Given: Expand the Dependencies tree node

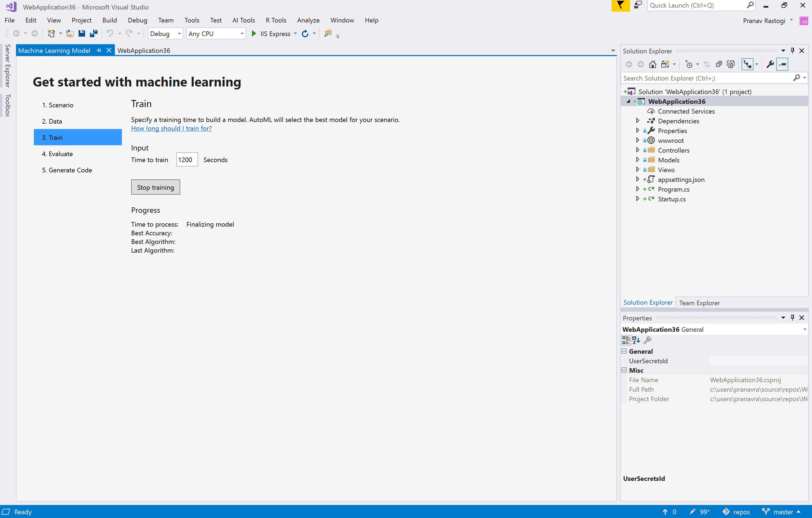Looking at the screenshot, I should 637,120.
